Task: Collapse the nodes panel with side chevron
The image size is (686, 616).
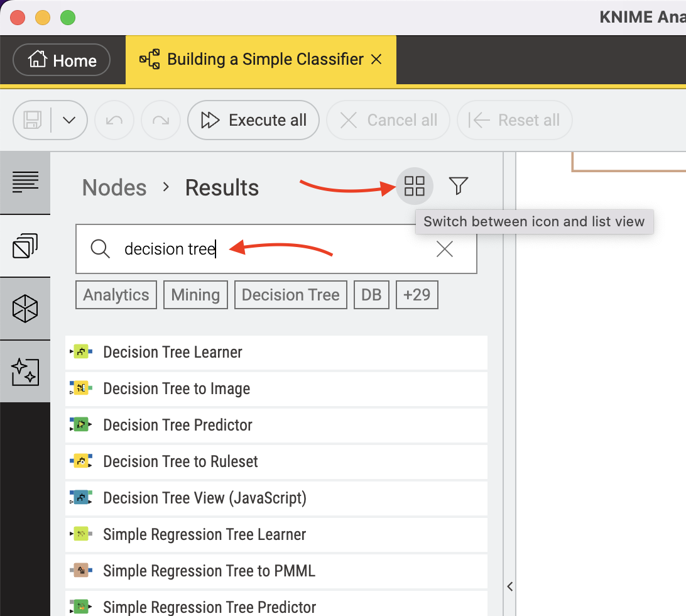Action: [509, 586]
